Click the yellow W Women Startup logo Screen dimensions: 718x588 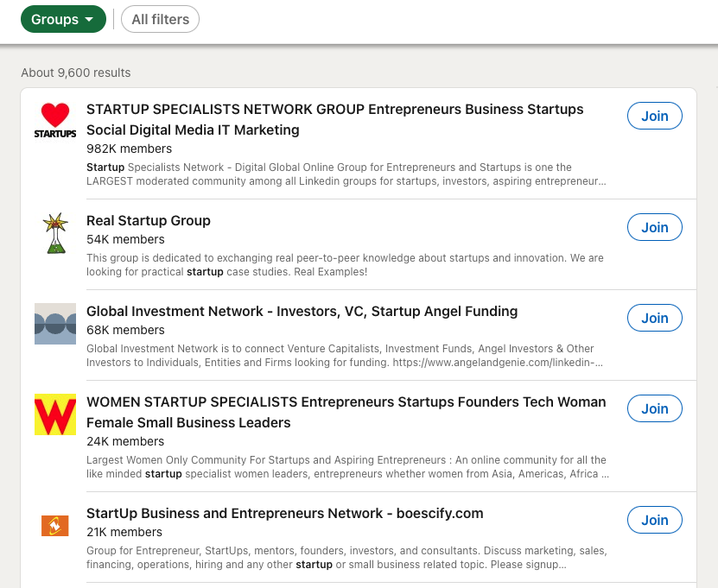pyautogui.click(x=55, y=414)
